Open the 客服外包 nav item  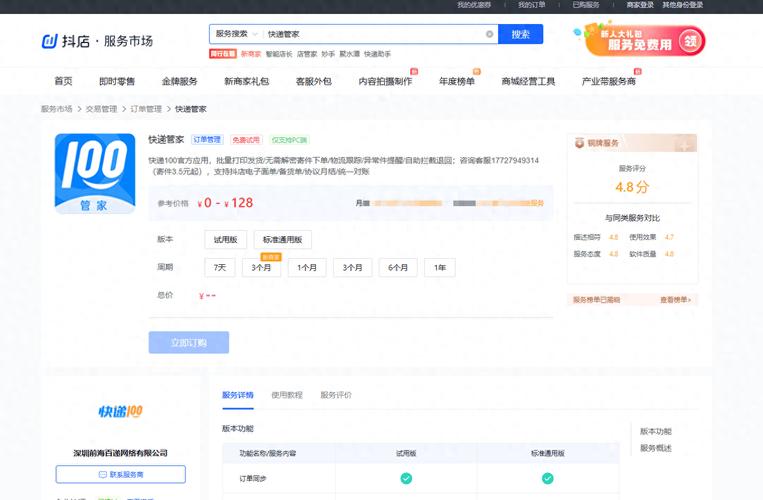tap(314, 81)
